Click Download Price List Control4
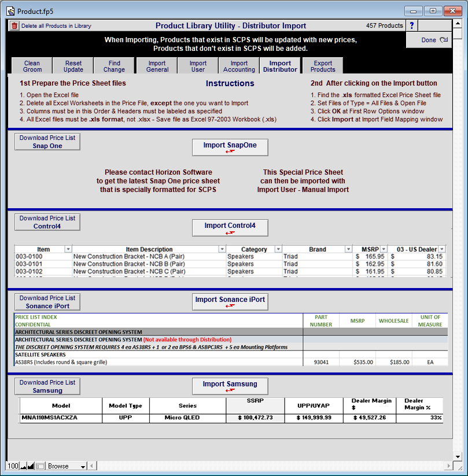 47,222
